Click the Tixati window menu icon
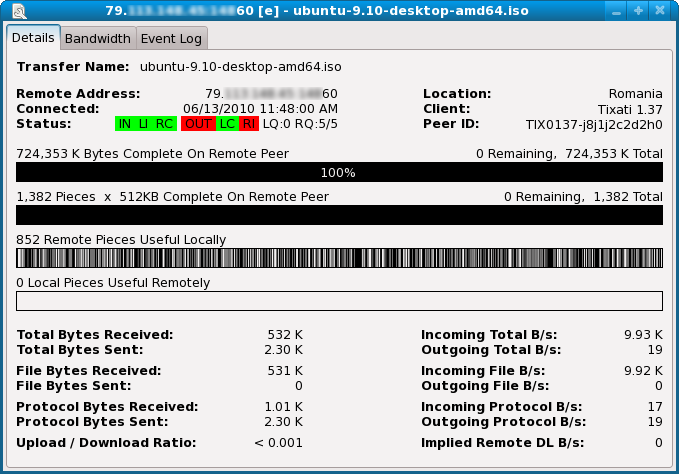Image resolution: width=679 pixels, height=474 pixels. (x=13, y=11)
